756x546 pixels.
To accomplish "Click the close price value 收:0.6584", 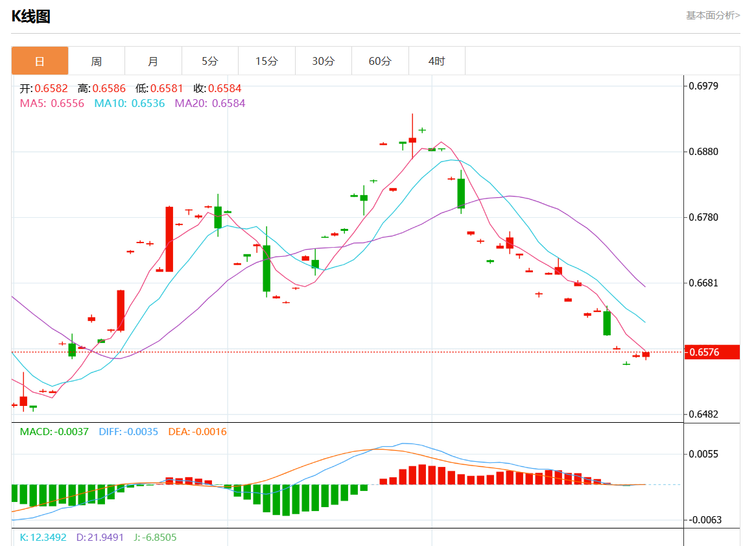I will 217,88.
